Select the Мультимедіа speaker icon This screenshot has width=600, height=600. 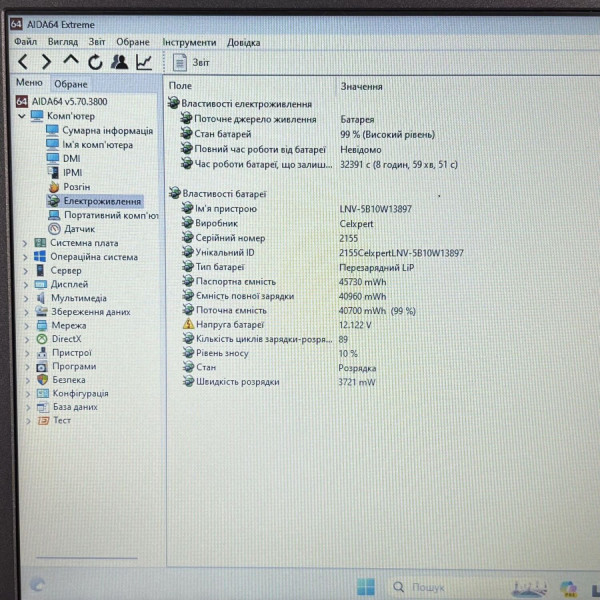click(41, 298)
